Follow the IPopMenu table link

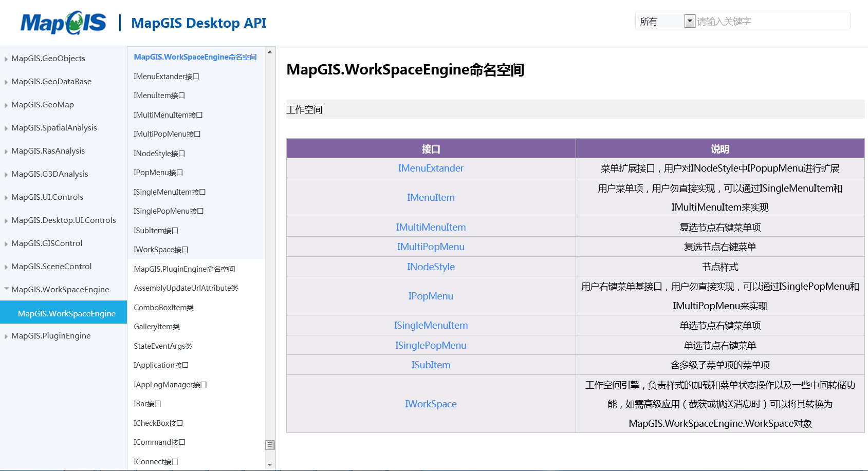[x=431, y=296]
